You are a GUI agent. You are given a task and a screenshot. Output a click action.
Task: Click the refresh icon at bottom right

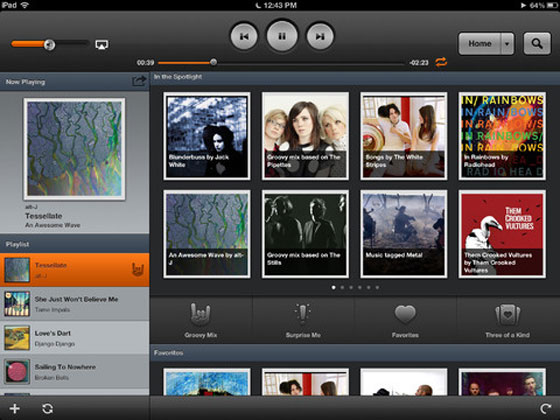tap(545, 409)
